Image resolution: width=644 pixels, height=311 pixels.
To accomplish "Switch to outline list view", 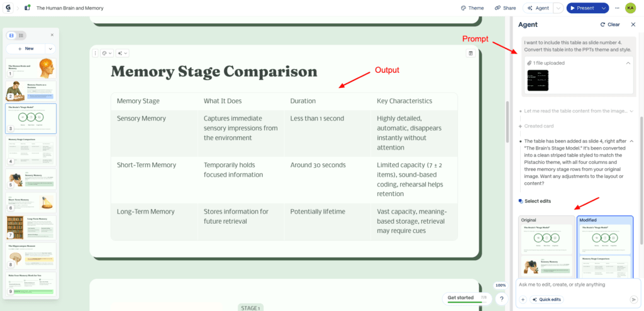I will (21, 36).
